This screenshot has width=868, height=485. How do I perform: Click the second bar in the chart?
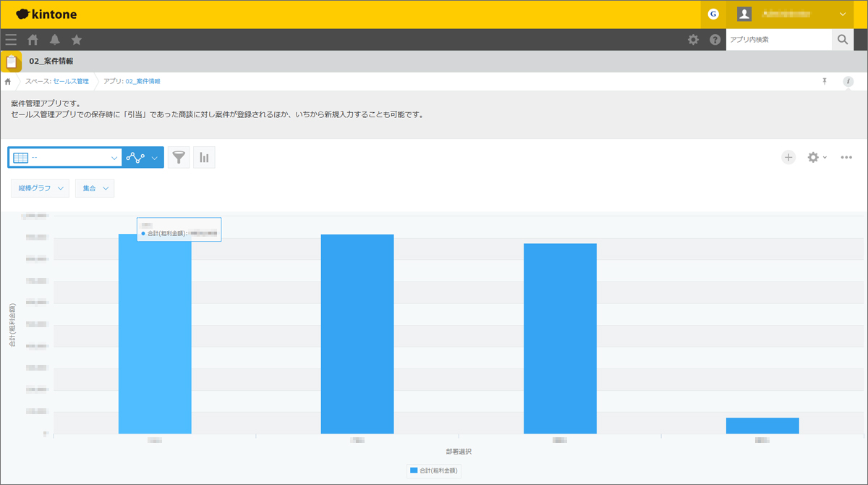point(357,334)
